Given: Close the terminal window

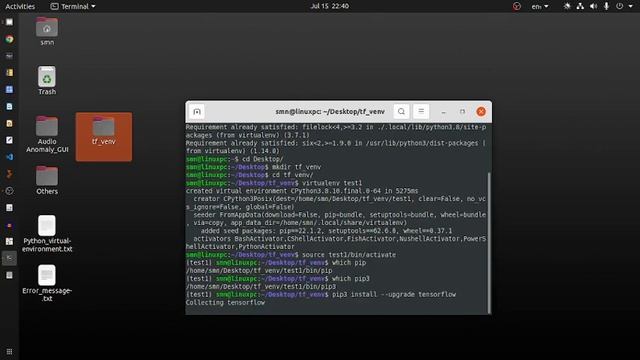Looking at the screenshot, I should pos(481,111).
